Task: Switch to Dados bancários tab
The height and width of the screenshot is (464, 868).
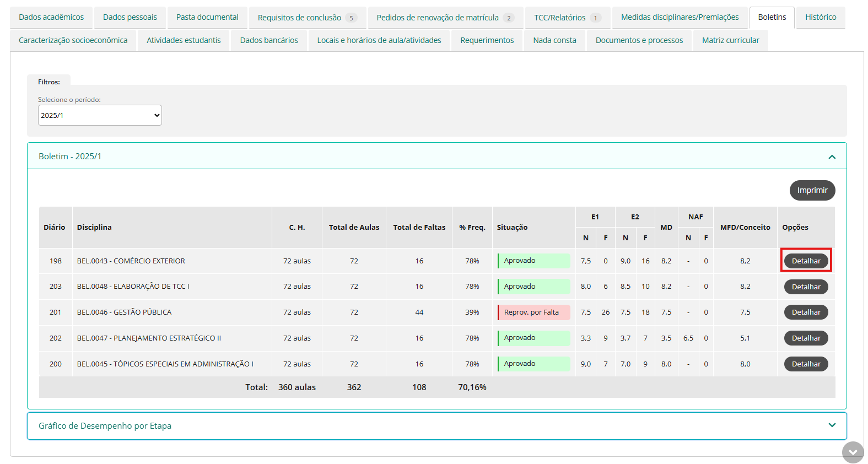Action: pos(269,40)
